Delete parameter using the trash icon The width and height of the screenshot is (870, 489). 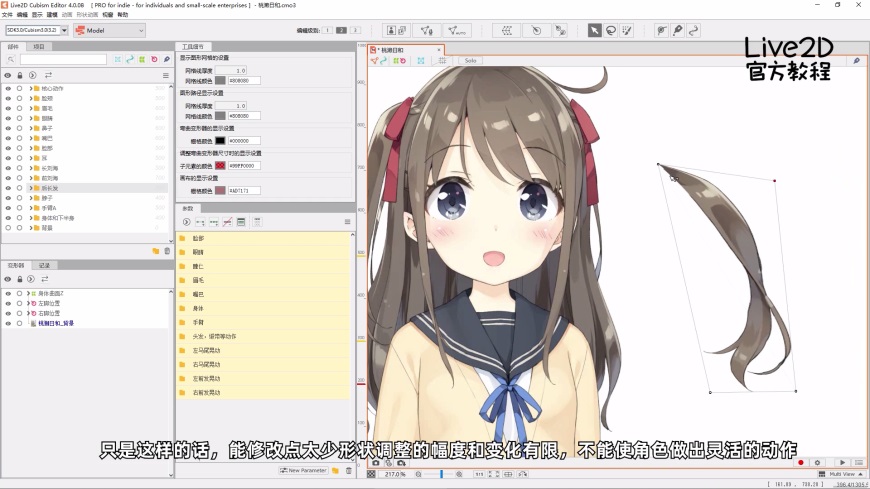click(x=348, y=470)
